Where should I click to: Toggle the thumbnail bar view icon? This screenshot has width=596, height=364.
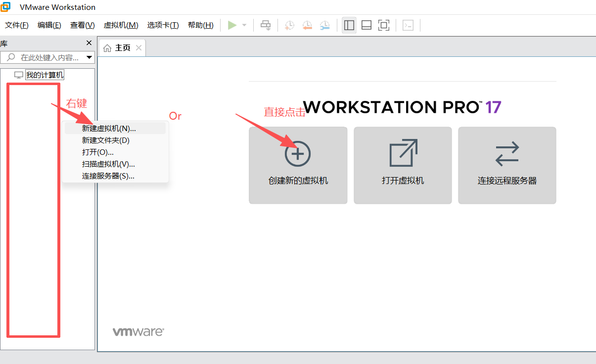(x=367, y=25)
